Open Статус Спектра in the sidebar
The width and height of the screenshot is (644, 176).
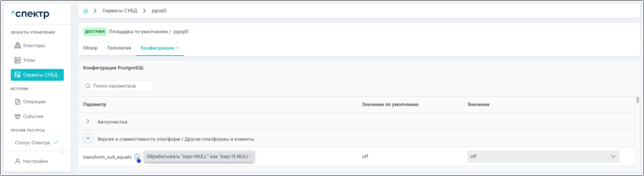pyautogui.click(x=33, y=143)
